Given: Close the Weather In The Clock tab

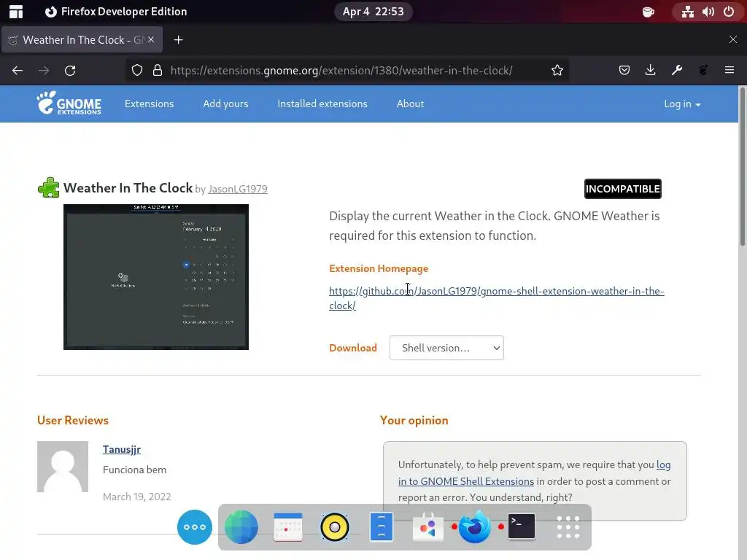Looking at the screenshot, I should point(151,40).
